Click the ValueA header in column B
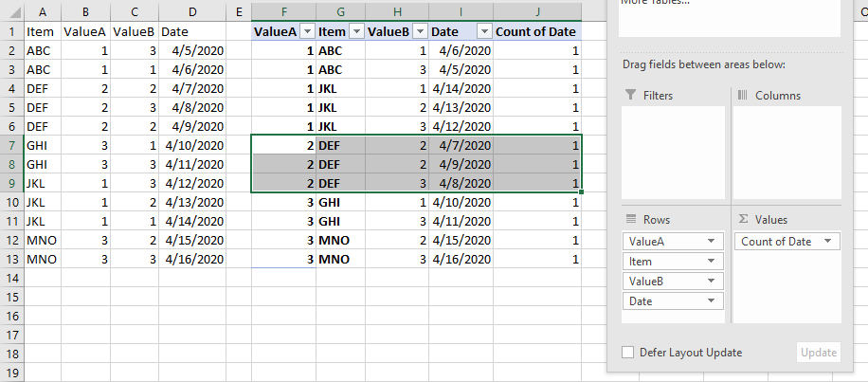Image resolution: width=868 pixels, height=382 pixels. (86, 32)
